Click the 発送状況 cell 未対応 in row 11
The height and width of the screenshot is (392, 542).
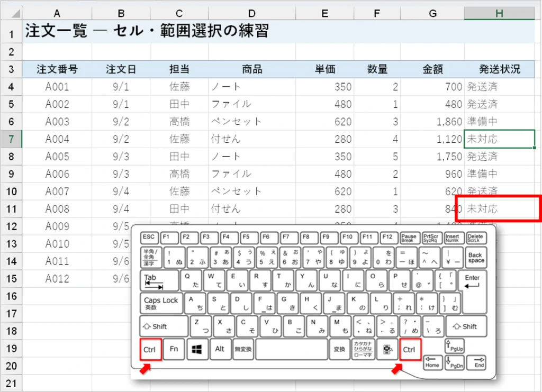[x=500, y=208]
